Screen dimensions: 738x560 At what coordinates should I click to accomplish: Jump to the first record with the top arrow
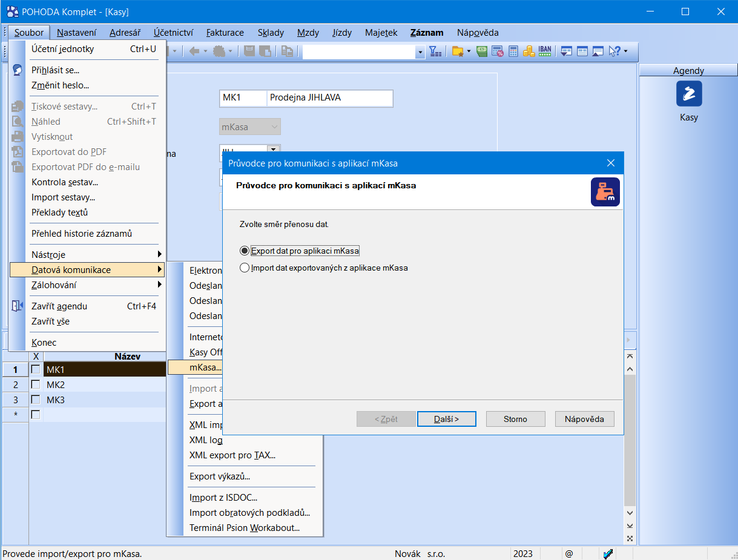[630, 355]
